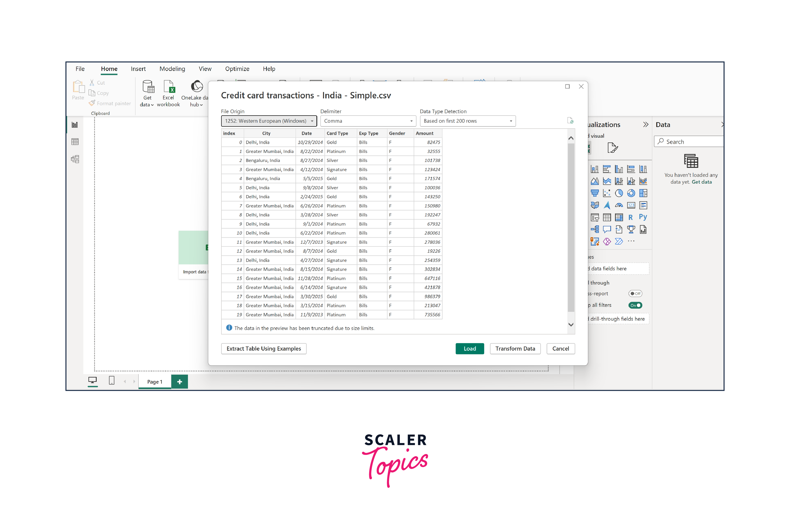The width and height of the screenshot is (790, 532).
Task: Select the Python visual icon
Action: (643, 217)
